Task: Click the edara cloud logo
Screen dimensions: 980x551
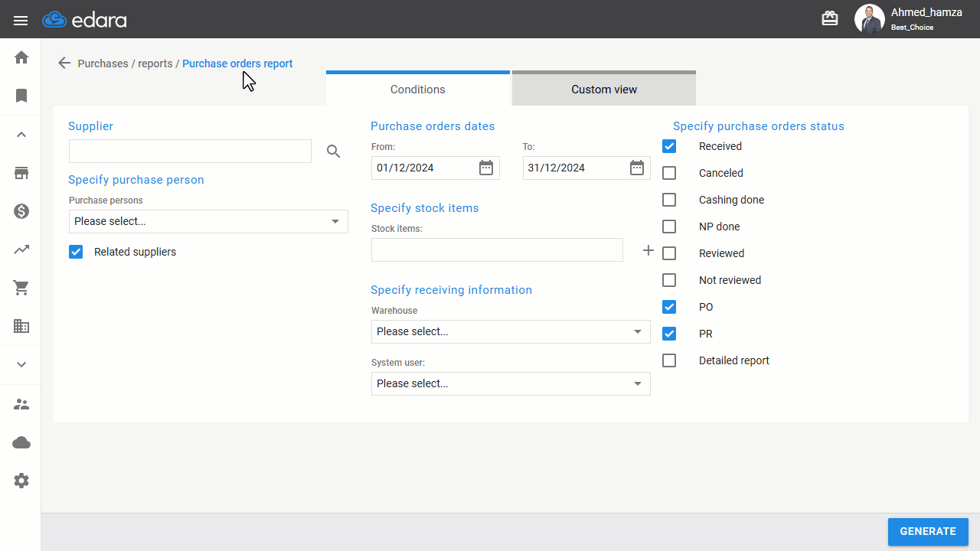Action: tap(84, 20)
